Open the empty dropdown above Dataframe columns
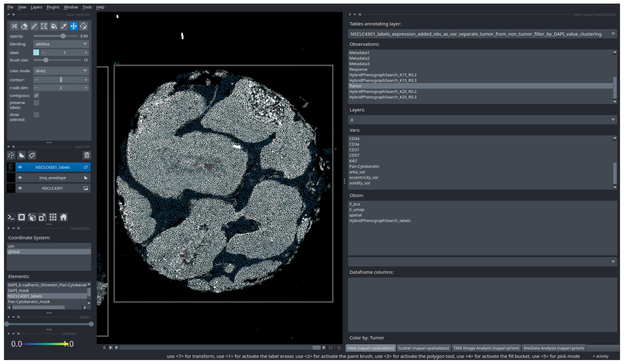Viewport: 624px width, 364px height. (x=483, y=262)
